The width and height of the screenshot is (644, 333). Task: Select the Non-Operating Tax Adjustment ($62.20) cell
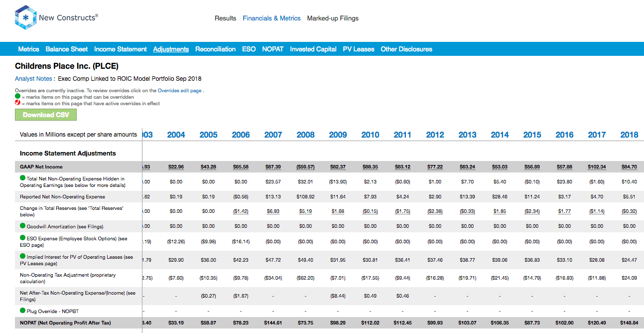click(305, 278)
